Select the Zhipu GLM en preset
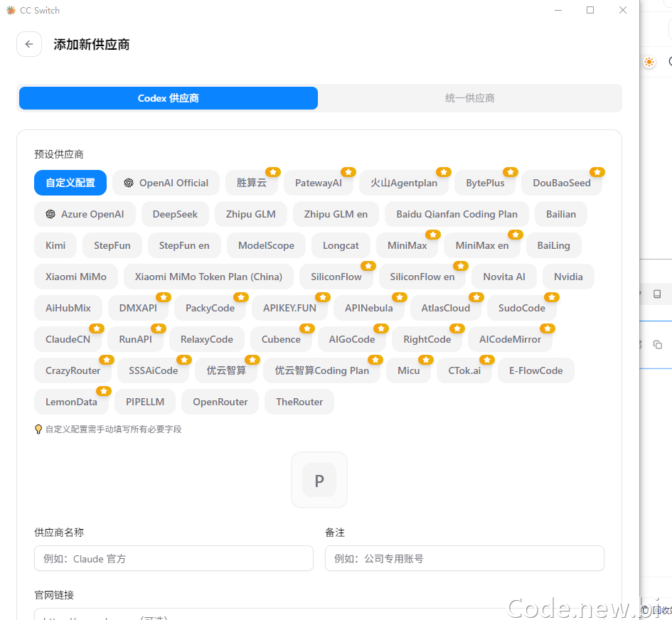Viewport: 672px width, 620px height. (x=336, y=214)
